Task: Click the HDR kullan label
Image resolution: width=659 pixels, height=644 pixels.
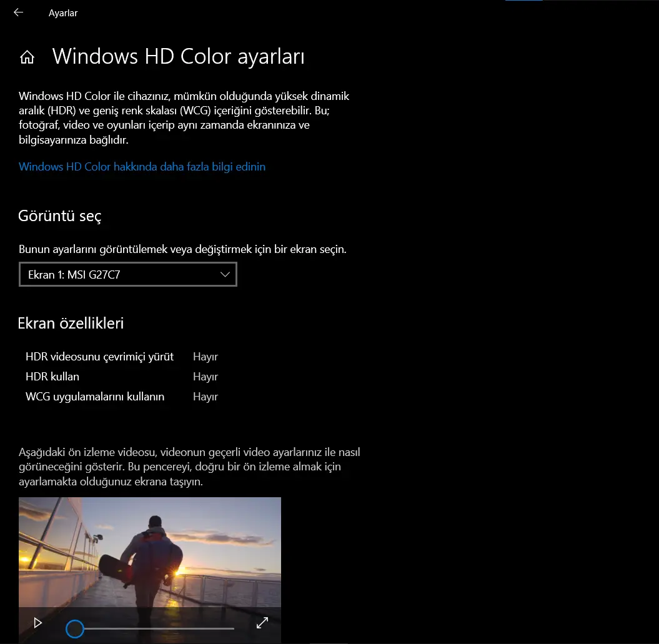Action: [x=52, y=377]
